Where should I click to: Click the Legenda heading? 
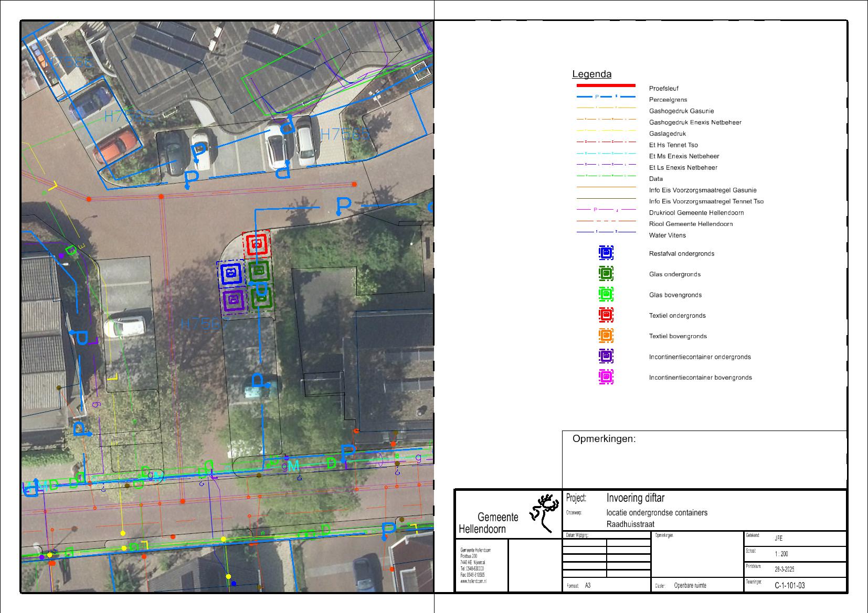(x=591, y=74)
